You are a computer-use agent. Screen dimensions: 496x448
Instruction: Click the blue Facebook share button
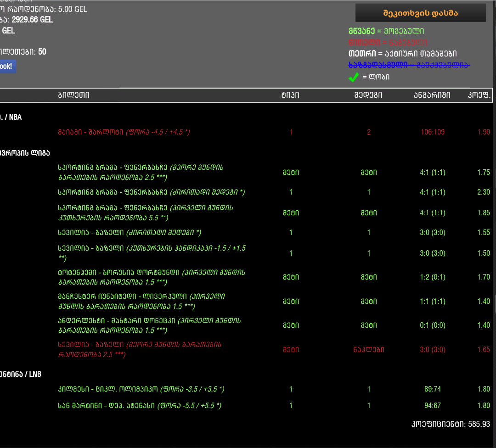[x=7, y=66]
